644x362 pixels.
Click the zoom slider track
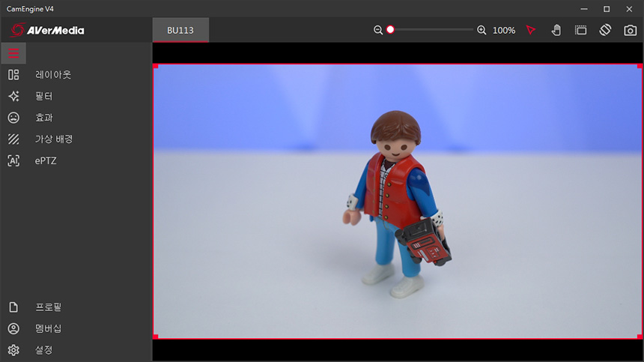click(431, 29)
